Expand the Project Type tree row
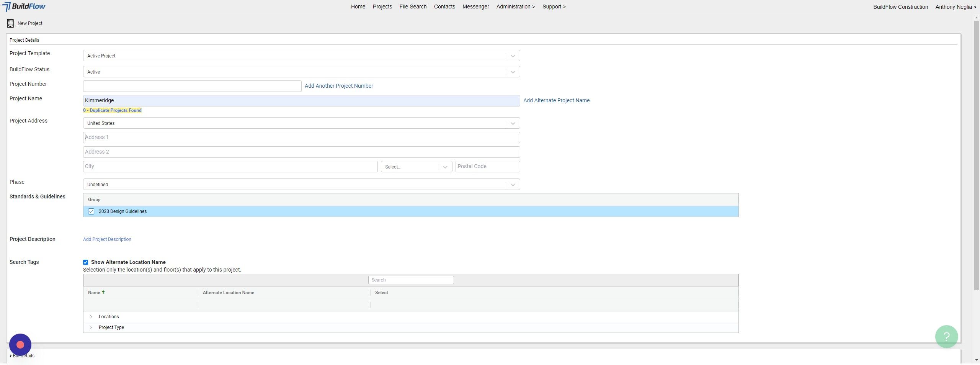 [91, 327]
